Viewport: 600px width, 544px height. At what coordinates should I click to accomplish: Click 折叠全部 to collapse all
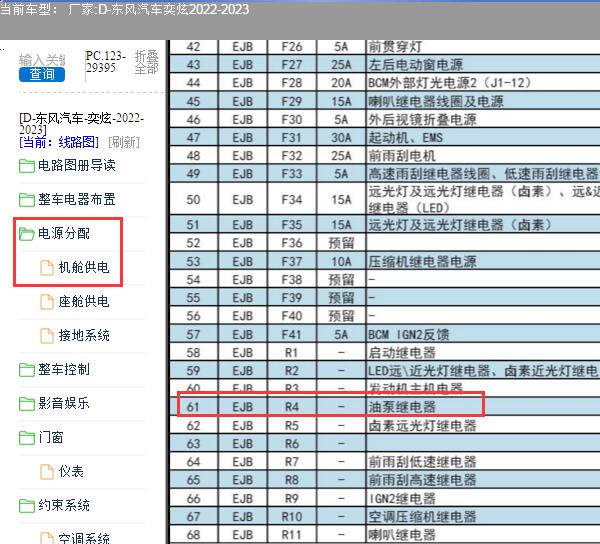click(x=146, y=62)
